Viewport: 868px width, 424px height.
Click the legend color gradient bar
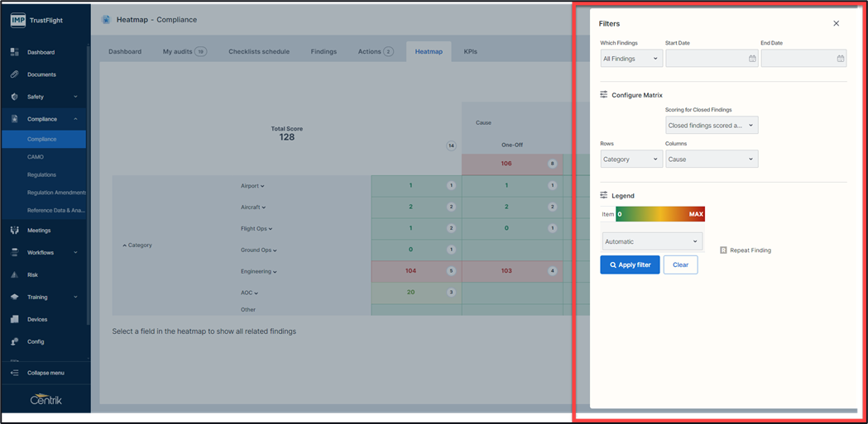[660, 214]
